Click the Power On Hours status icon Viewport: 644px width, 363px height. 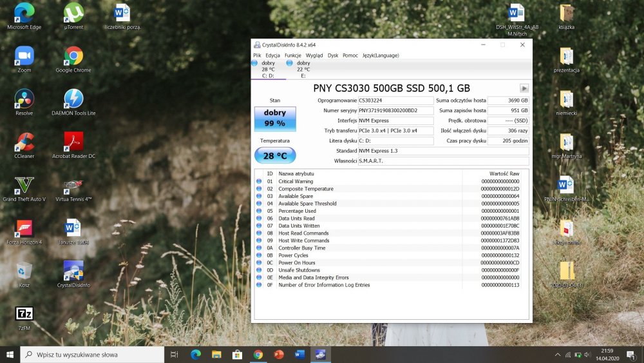tap(259, 263)
